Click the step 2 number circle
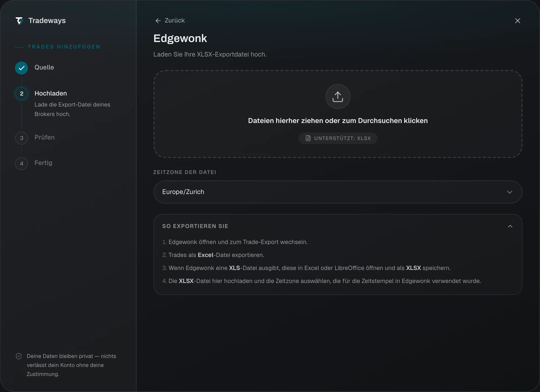This screenshot has height=392, width=540. click(x=21, y=94)
